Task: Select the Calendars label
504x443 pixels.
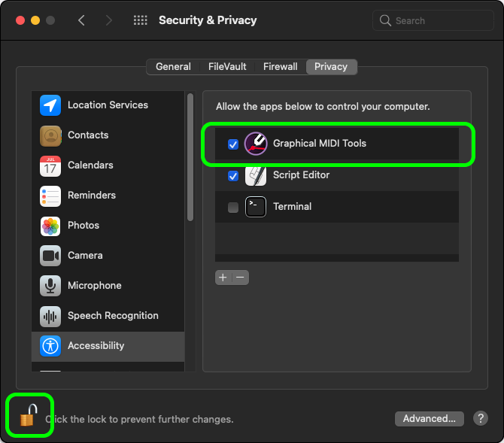Action: tap(90, 165)
